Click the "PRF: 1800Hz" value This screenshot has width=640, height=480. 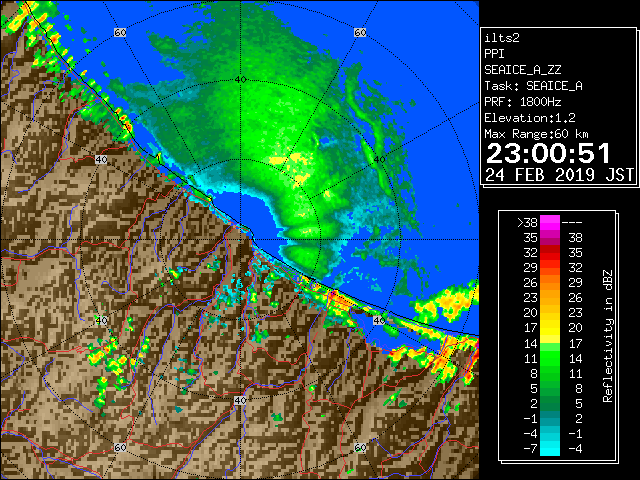coord(523,102)
